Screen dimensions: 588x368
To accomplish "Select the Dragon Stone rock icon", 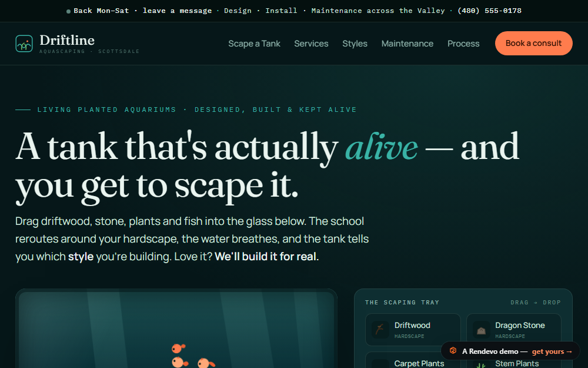I will coord(481,330).
